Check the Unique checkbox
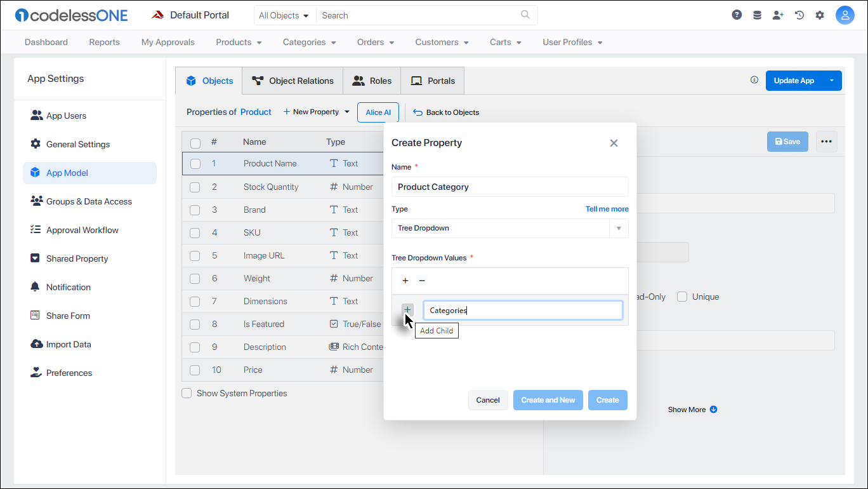Viewport: 868px width, 489px height. click(681, 297)
